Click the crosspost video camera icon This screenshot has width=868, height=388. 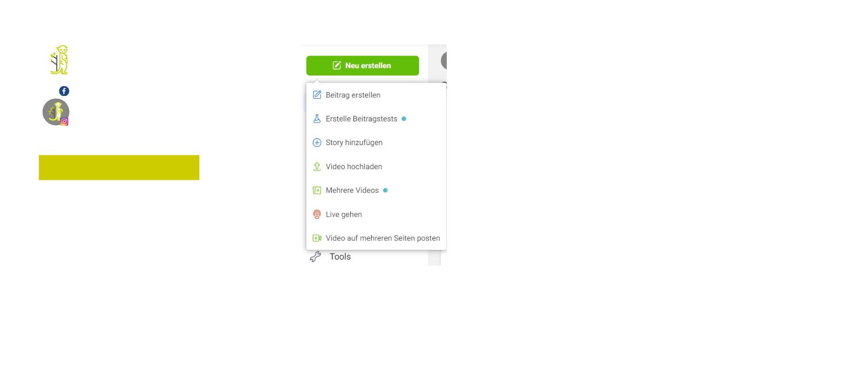coord(317,238)
